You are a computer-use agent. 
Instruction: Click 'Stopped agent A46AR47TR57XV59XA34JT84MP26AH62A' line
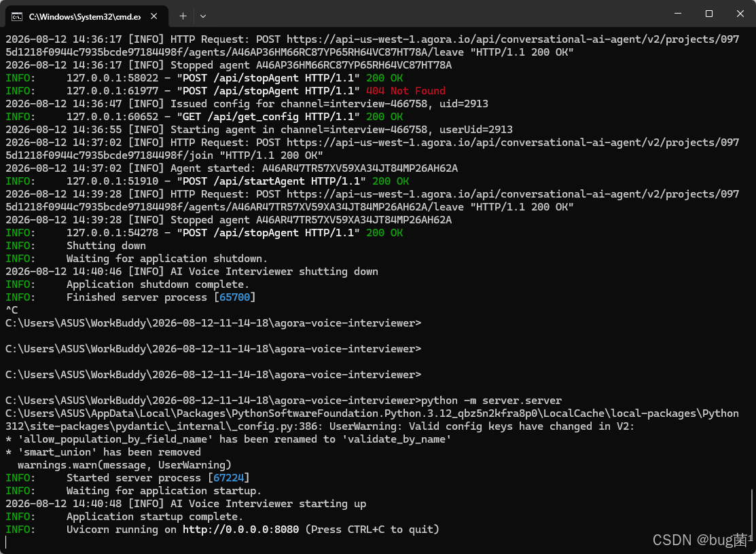(x=228, y=220)
